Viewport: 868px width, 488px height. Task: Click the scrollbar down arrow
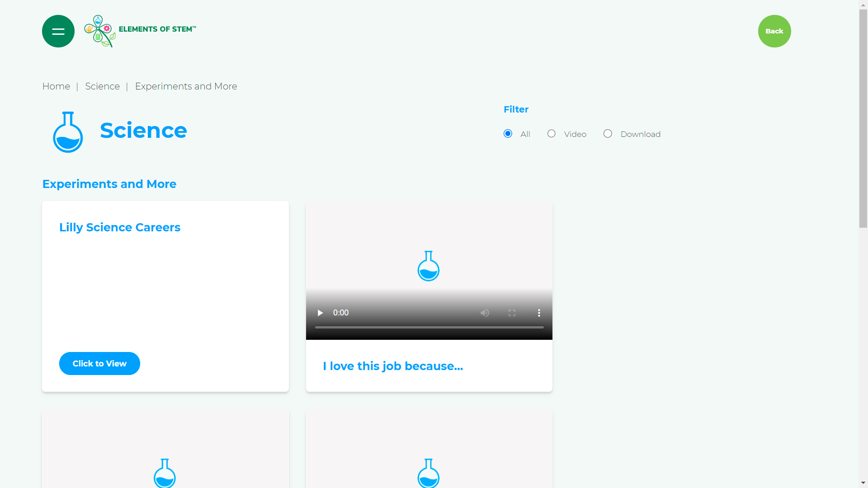pyautogui.click(x=863, y=483)
